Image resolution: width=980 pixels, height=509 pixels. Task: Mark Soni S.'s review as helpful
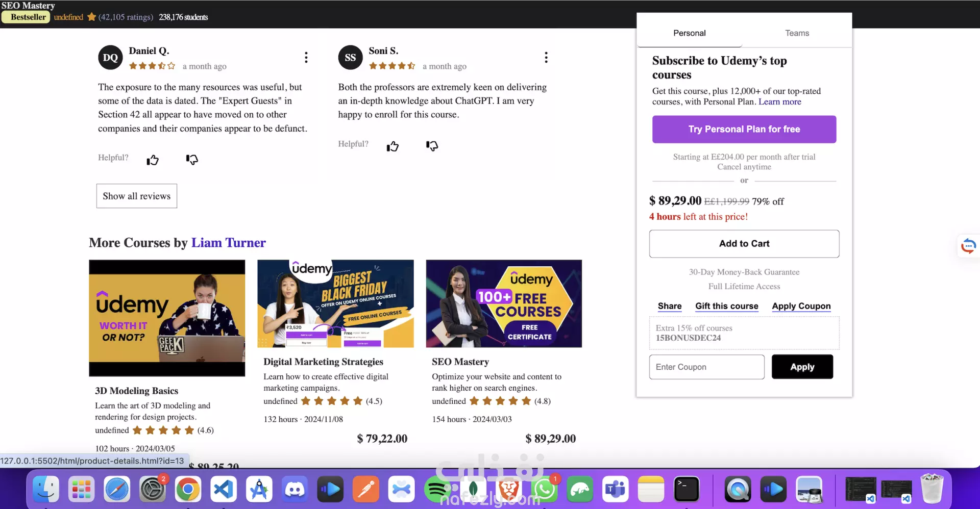pos(393,147)
